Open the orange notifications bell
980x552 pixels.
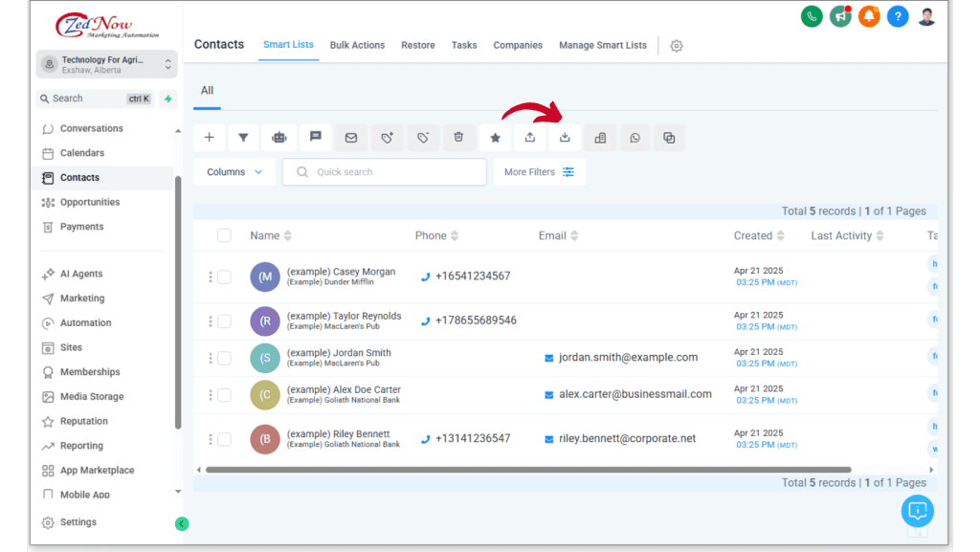(x=869, y=16)
